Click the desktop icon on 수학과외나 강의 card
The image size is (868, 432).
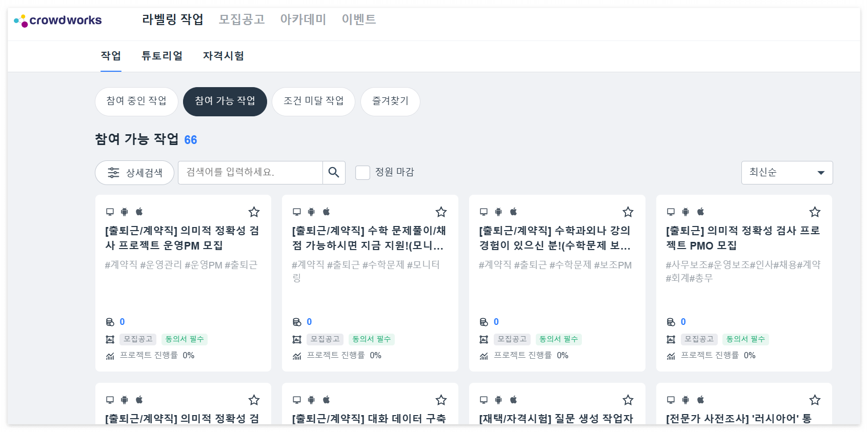(x=483, y=212)
